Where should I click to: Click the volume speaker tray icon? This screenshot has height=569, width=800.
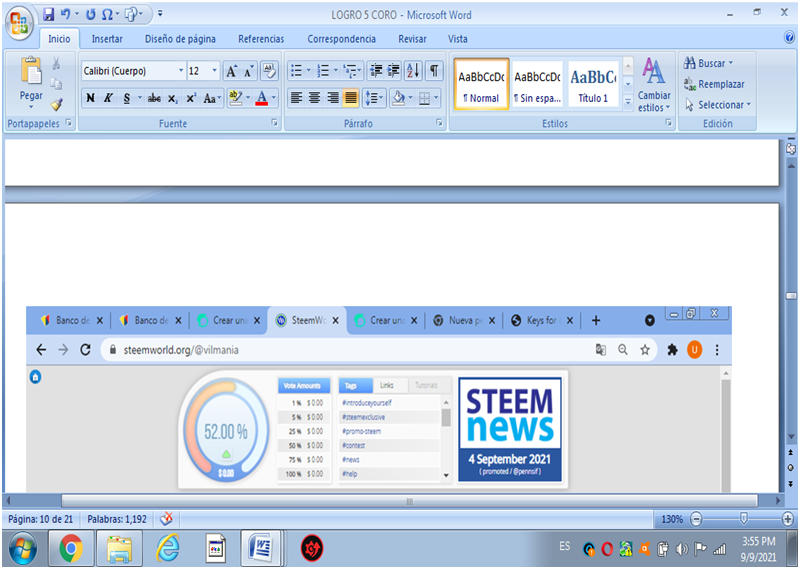tap(681, 550)
